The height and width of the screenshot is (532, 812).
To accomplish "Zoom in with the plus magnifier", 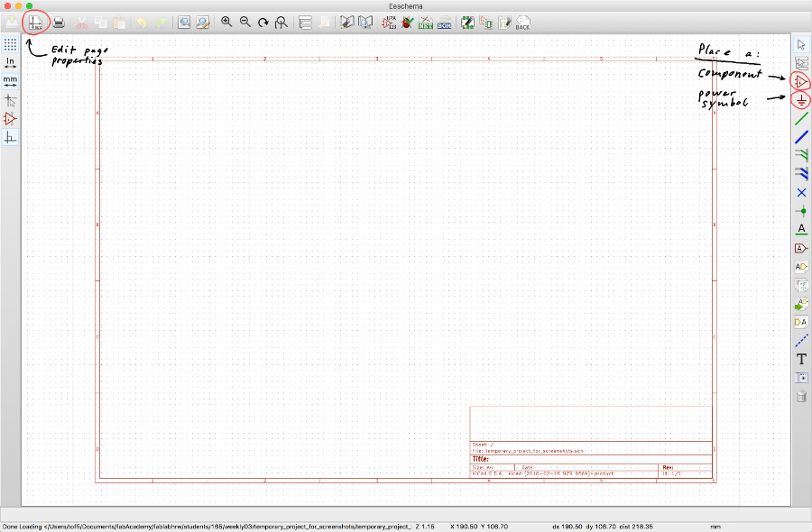I will 226,23.
